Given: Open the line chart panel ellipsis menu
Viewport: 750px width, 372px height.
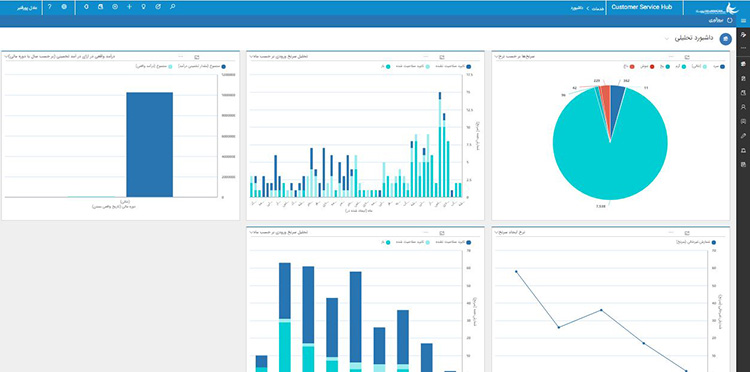Looking at the screenshot, I should coord(672,232).
